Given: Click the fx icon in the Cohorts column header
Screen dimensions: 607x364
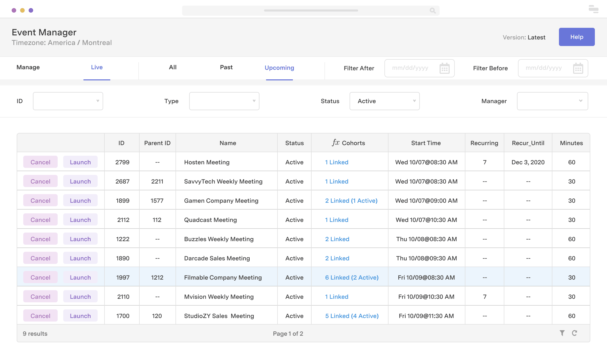Looking at the screenshot, I should tap(336, 142).
